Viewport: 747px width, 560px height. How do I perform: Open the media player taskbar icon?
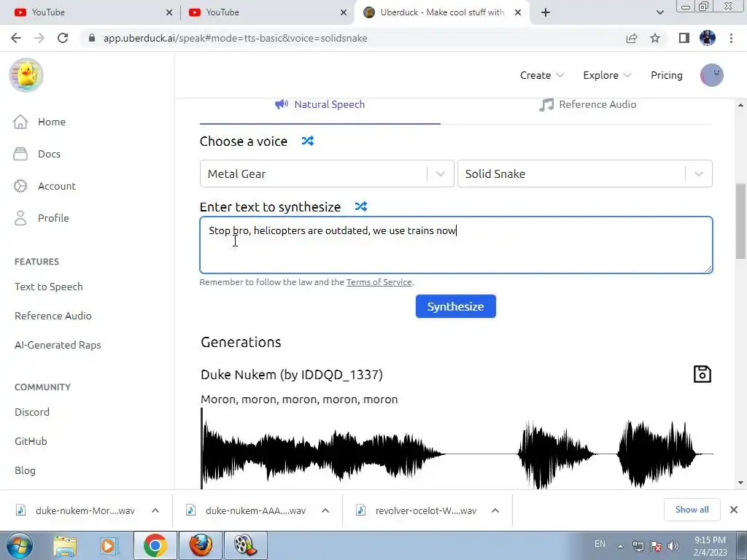point(108,545)
